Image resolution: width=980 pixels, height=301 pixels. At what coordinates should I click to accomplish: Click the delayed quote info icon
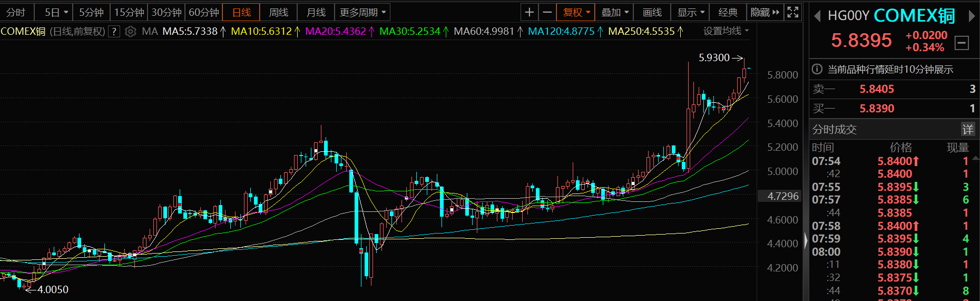(x=817, y=69)
